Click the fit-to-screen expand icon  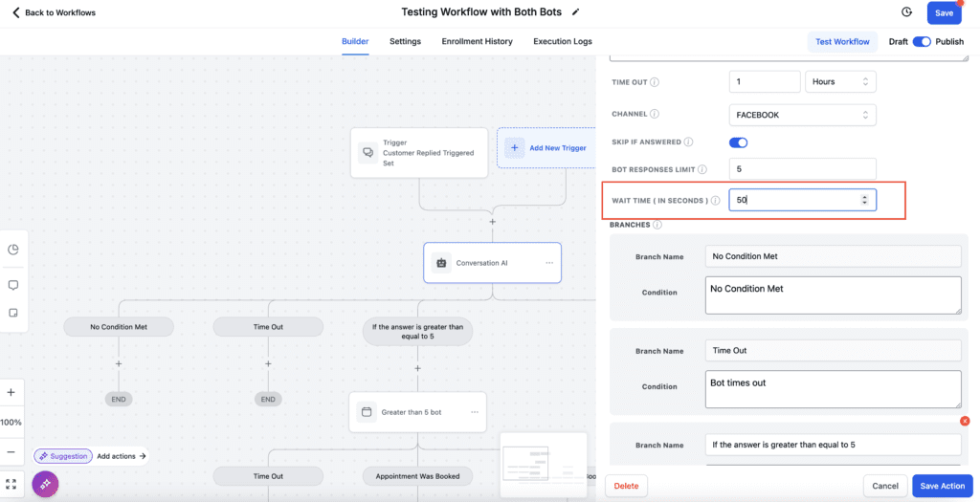pos(11,485)
